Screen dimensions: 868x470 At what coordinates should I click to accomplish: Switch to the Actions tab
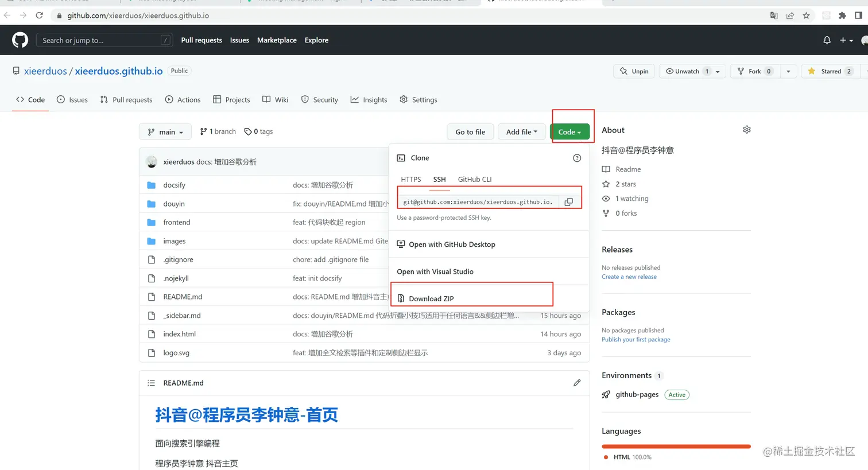click(183, 100)
